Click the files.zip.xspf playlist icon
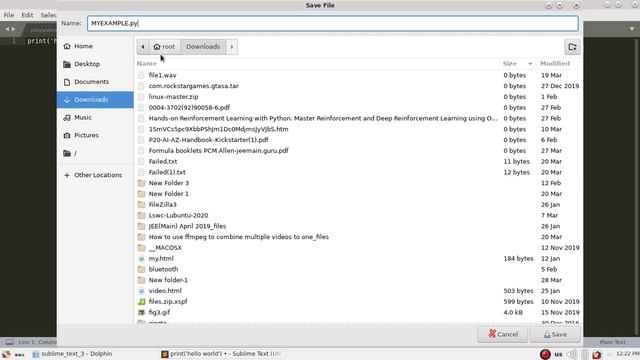Image resolution: width=640 pixels, height=360 pixels. click(x=141, y=302)
